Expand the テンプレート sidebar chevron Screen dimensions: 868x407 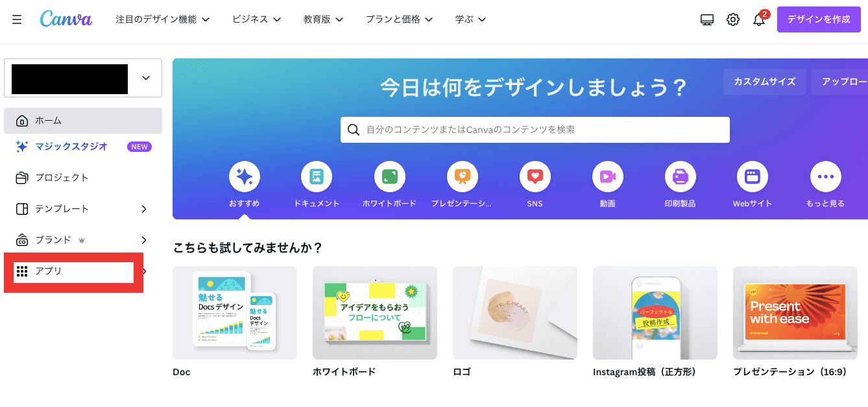tap(144, 209)
